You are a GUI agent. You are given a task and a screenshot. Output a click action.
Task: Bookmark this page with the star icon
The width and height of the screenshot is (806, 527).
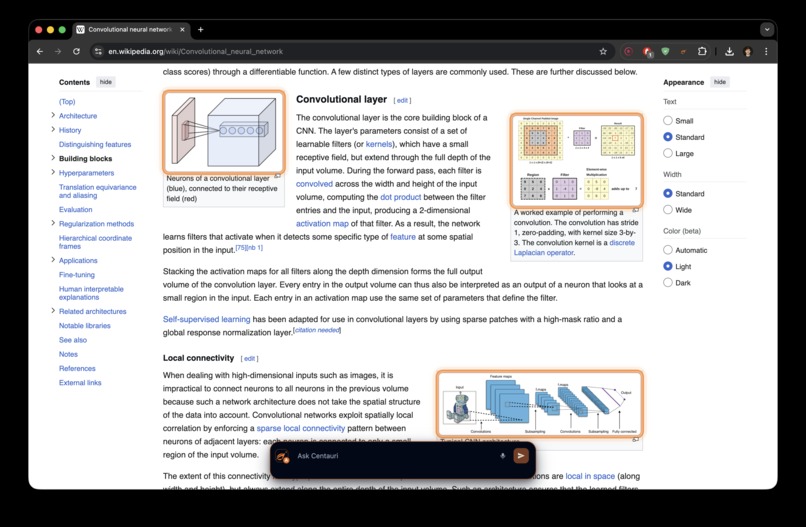tap(603, 51)
